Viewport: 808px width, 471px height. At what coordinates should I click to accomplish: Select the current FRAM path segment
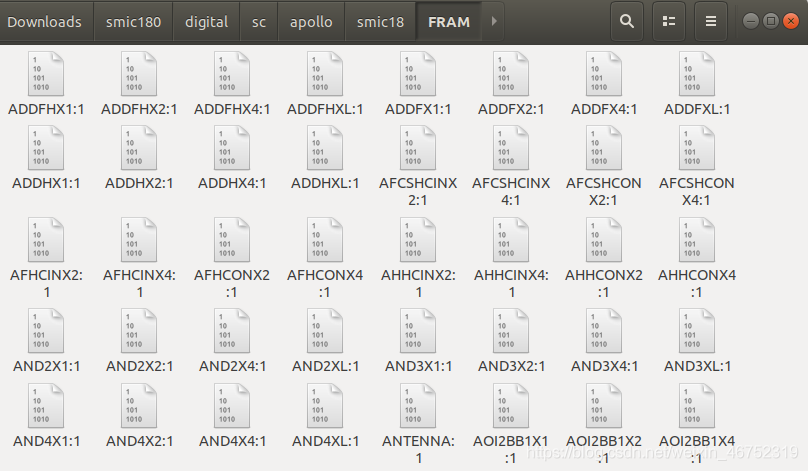[x=449, y=22]
